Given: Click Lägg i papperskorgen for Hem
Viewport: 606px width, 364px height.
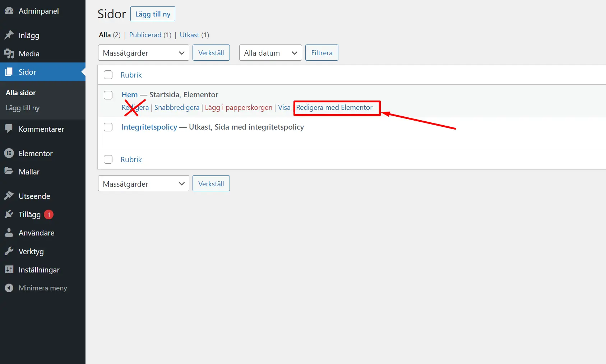Looking at the screenshot, I should [x=239, y=107].
